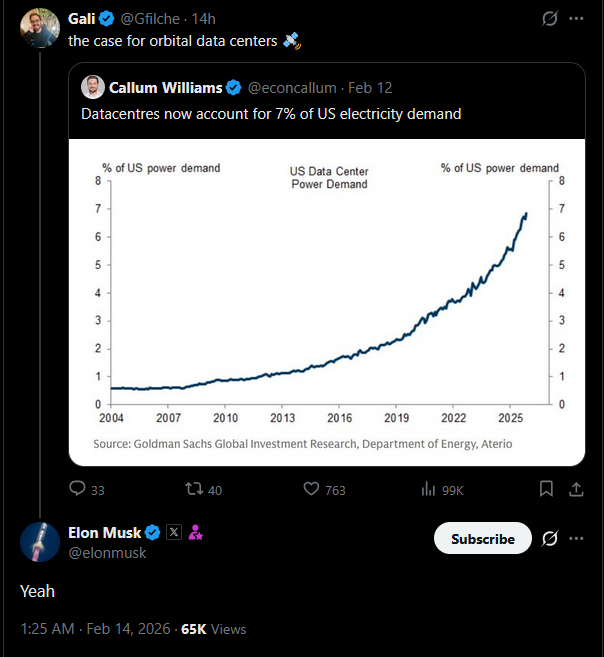Click the purple affiliate badge beside Elon Musk
Screen dimensions: 604x657
click(x=196, y=533)
